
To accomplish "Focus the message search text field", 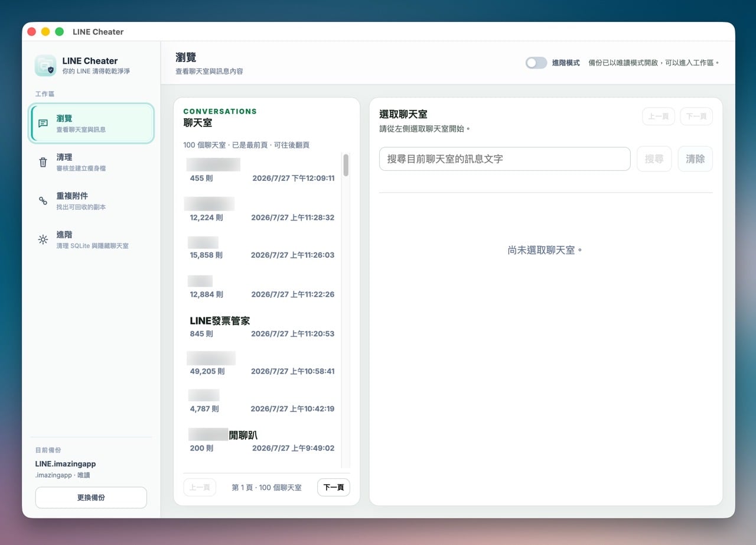I will 505,159.
